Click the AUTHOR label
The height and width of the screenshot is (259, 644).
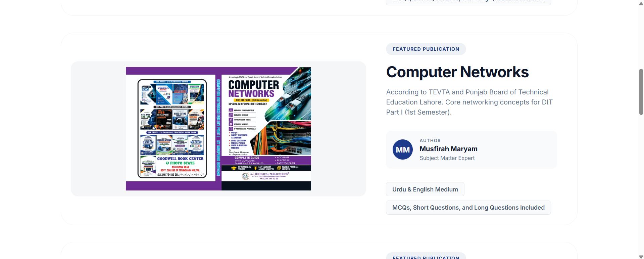430,140
